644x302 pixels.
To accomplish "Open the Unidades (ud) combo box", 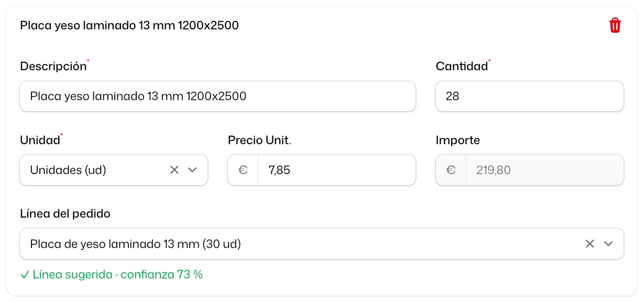I will [x=114, y=170].
